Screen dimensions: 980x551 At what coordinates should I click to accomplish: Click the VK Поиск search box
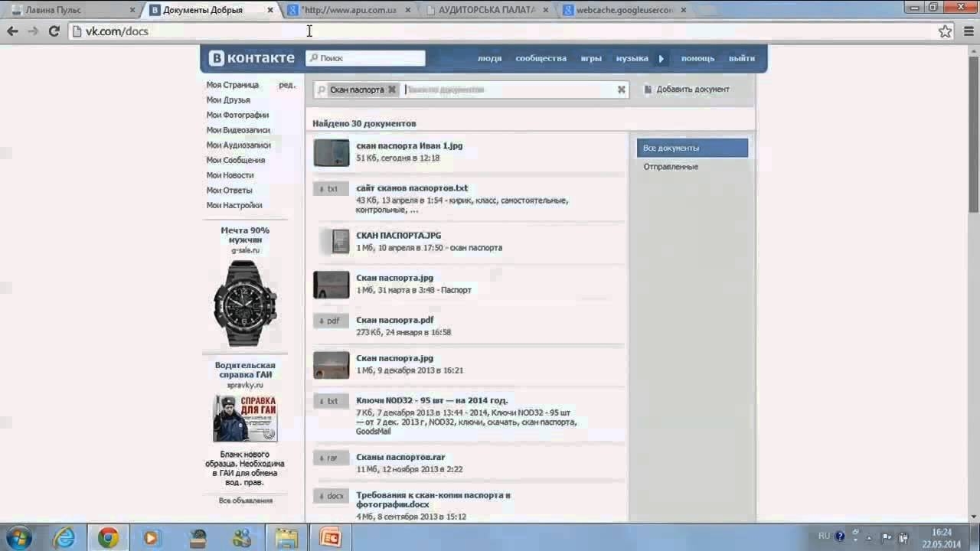365,58
